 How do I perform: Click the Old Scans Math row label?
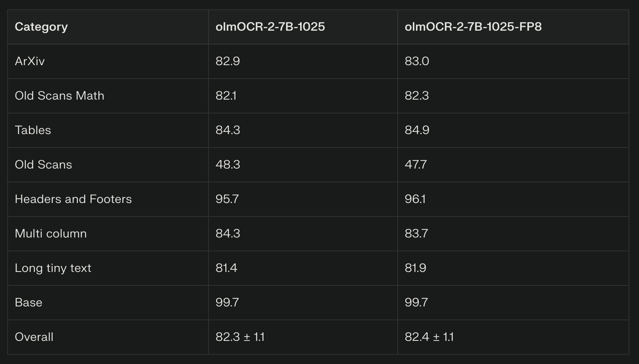pyautogui.click(x=59, y=96)
